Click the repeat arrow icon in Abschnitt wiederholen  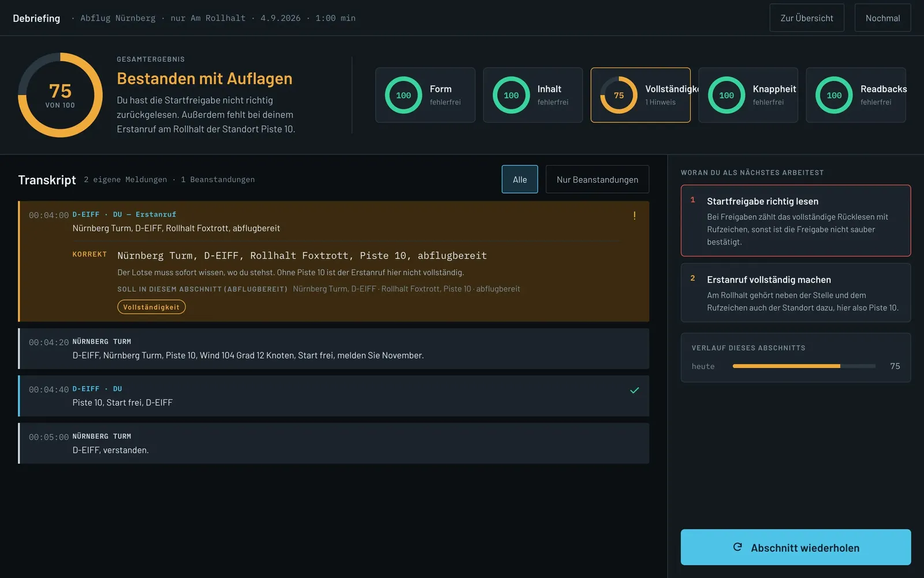click(737, 547)
